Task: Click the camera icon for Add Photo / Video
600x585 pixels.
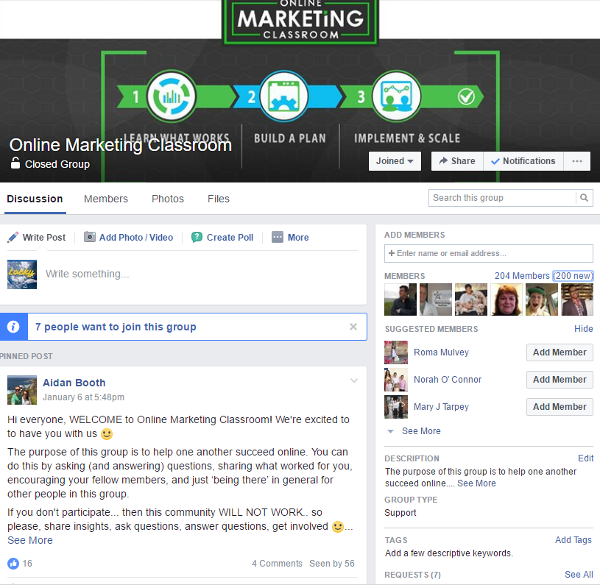Action: point(90,237)
